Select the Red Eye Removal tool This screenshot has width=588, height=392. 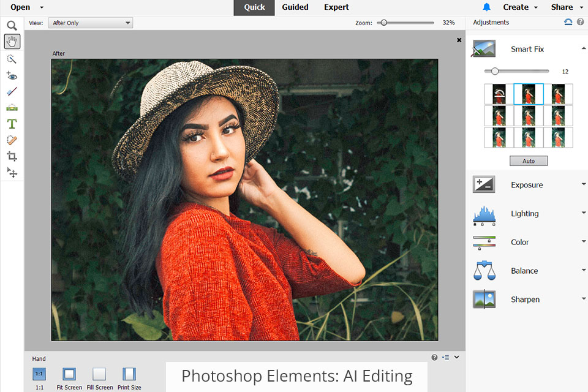(12, 76)
